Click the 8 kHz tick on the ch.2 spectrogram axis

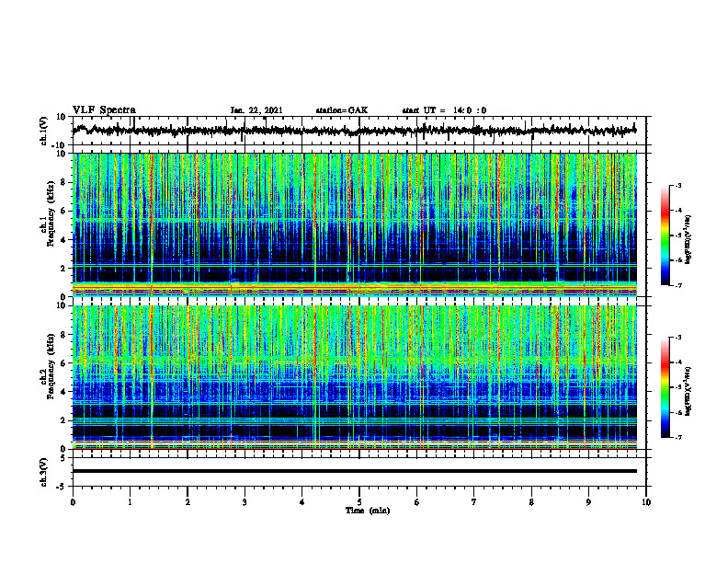pyautogui.click(x=64, y=335)
